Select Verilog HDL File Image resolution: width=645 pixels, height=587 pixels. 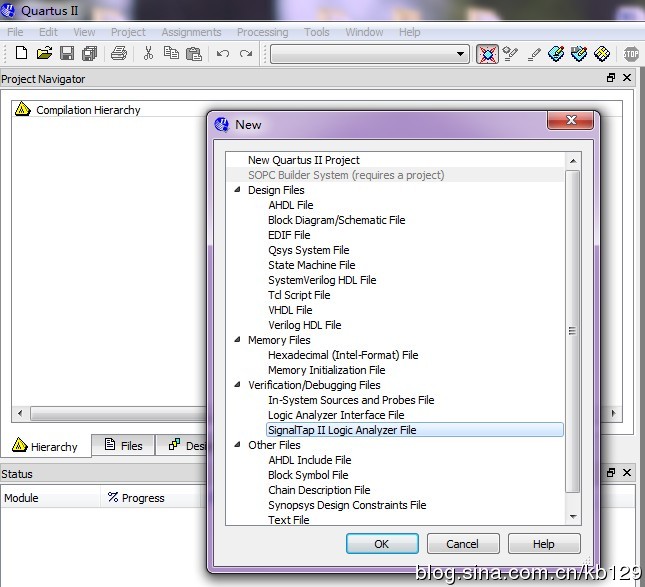pos(304,325)
